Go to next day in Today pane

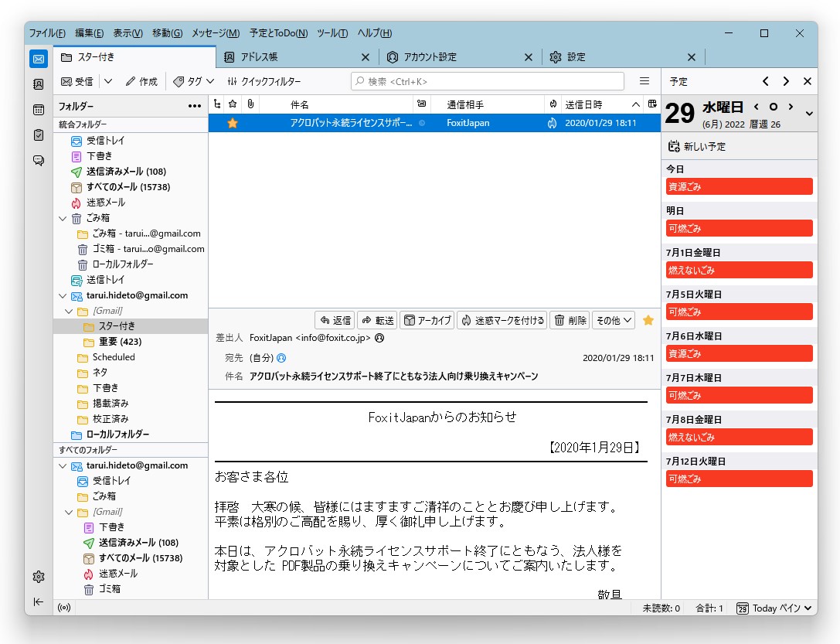click(791, 107)
